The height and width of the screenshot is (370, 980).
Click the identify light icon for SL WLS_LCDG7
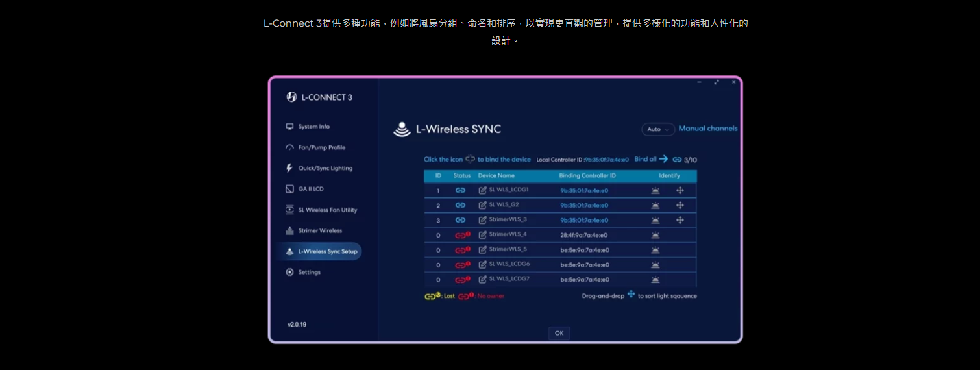coord(655,280)
